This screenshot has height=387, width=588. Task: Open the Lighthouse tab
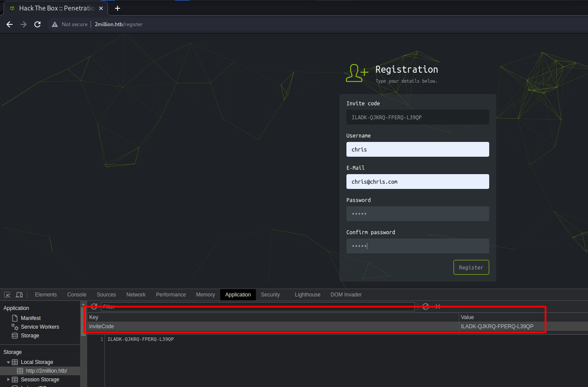click(307, 295)
